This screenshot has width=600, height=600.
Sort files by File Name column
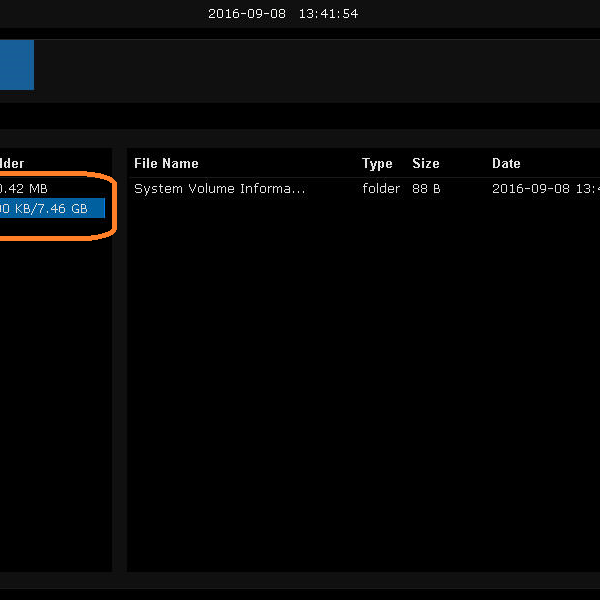coord(166,163)
